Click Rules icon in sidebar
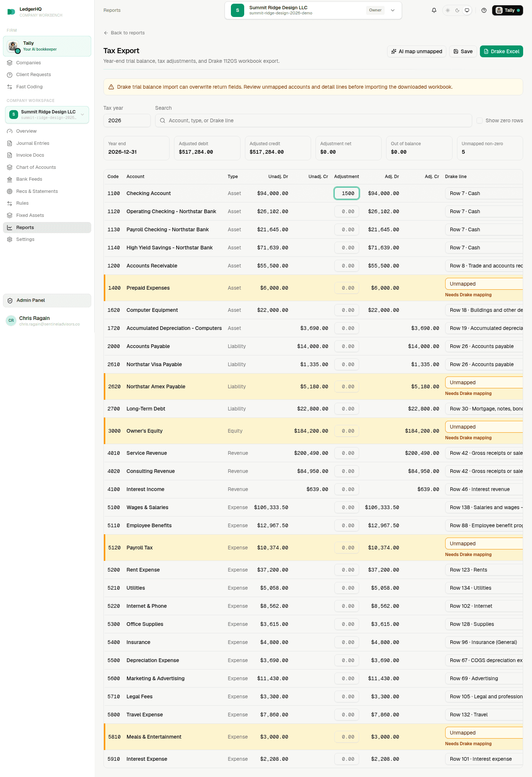Screen dimensions: 532x777 (x=10, y=203)
